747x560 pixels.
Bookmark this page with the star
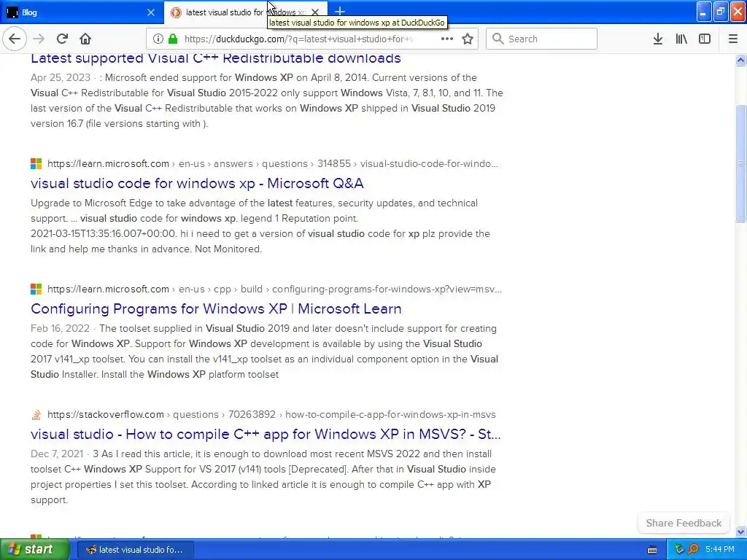468,39
